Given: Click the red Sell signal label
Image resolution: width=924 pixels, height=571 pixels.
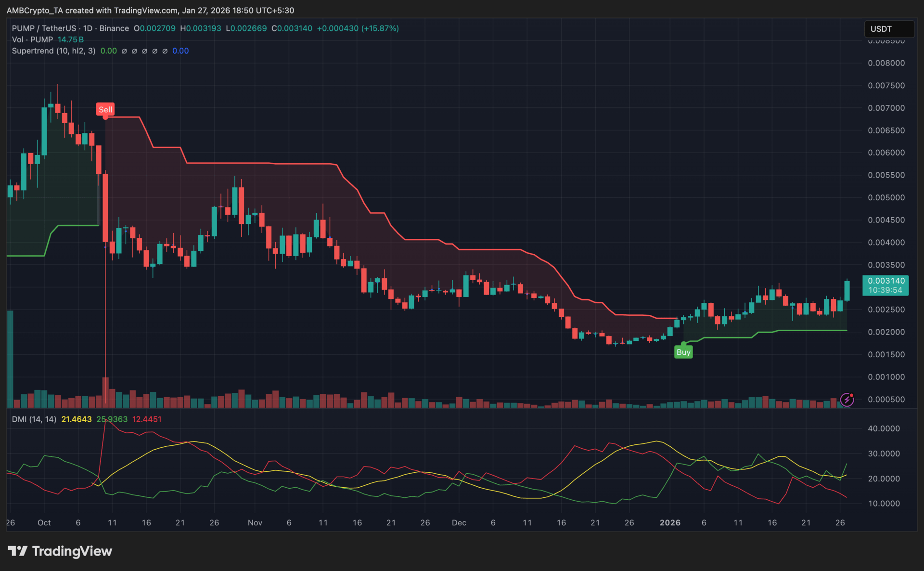Looking at the screenshot, I should [x=105, y=109].
